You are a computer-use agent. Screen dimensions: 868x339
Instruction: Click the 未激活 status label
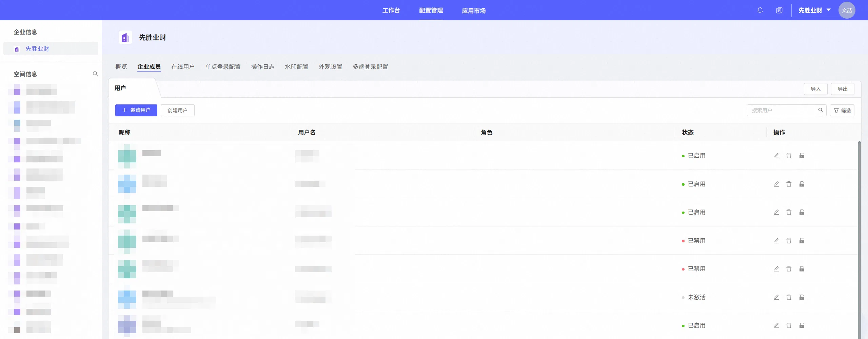pos(696,297)
